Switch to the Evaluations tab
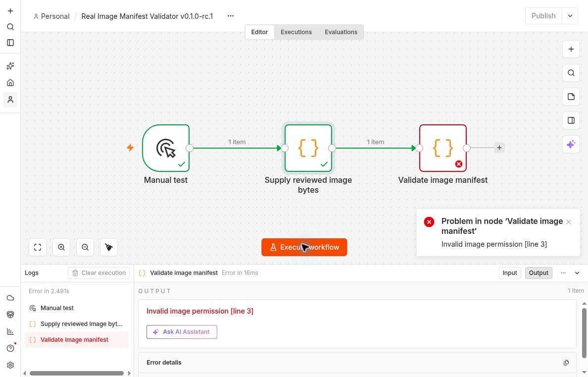The image size is (588, 377). (x=341, y=32)
